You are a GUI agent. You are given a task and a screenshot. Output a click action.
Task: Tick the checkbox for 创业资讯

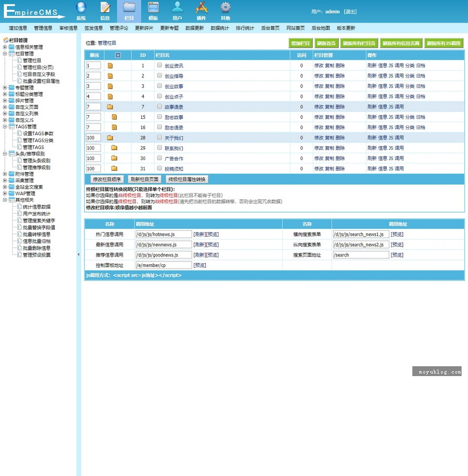coord(159,65)
